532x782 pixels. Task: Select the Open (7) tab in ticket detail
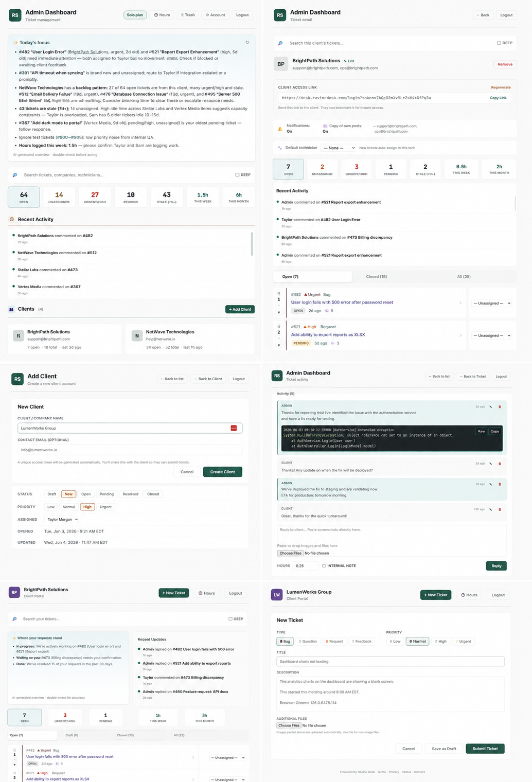313,277
